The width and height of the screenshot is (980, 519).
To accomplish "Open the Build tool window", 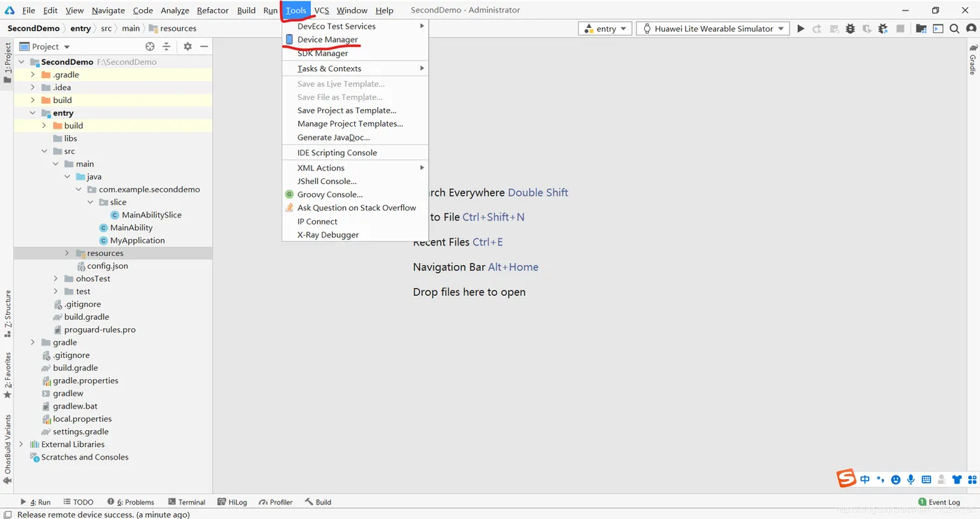I will 318,502.
